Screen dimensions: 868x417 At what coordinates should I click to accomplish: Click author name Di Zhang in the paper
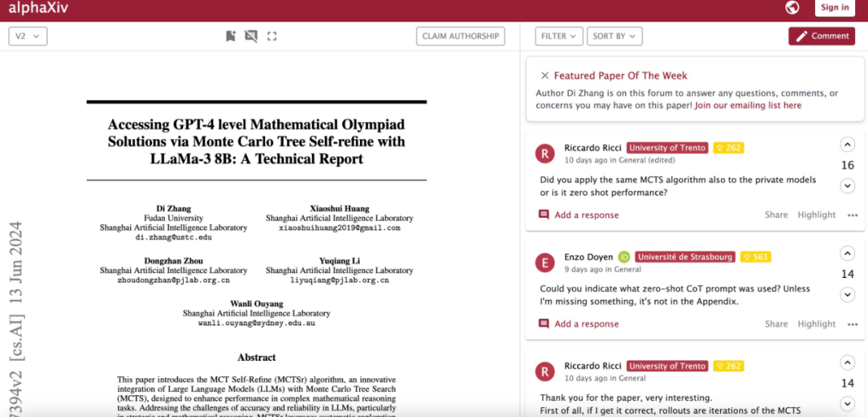pos(174,209)
